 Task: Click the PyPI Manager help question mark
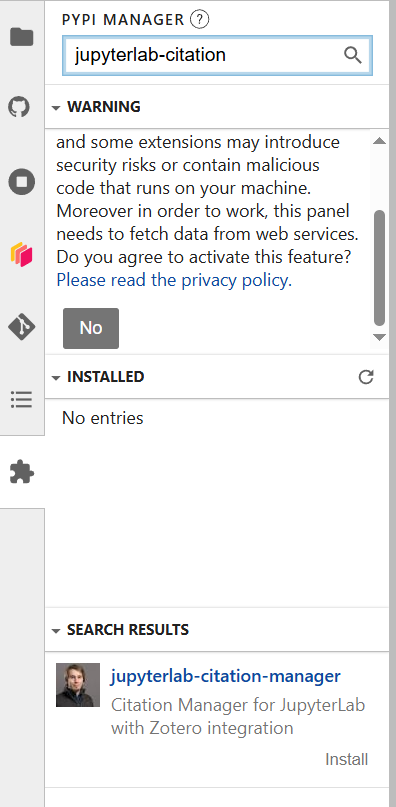(199, 20)
